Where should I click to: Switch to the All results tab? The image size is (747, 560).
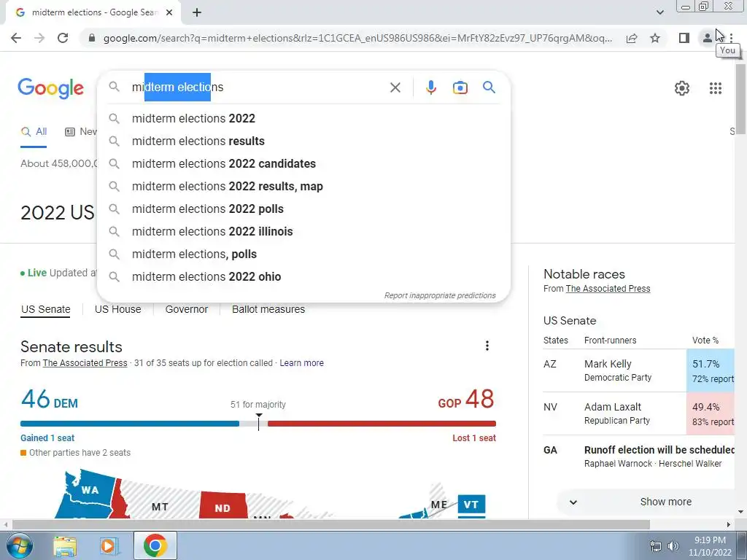(34, 132)
